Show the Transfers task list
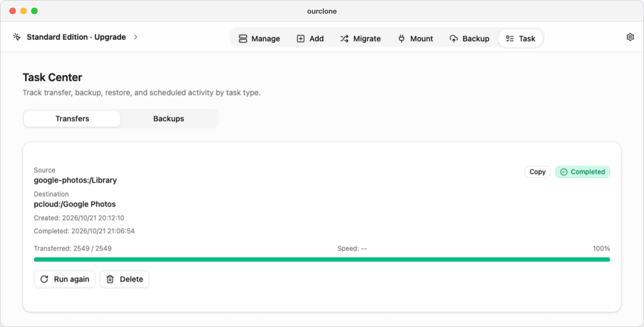Viewport: 644px width, 327px height. [x=72, y=119]
